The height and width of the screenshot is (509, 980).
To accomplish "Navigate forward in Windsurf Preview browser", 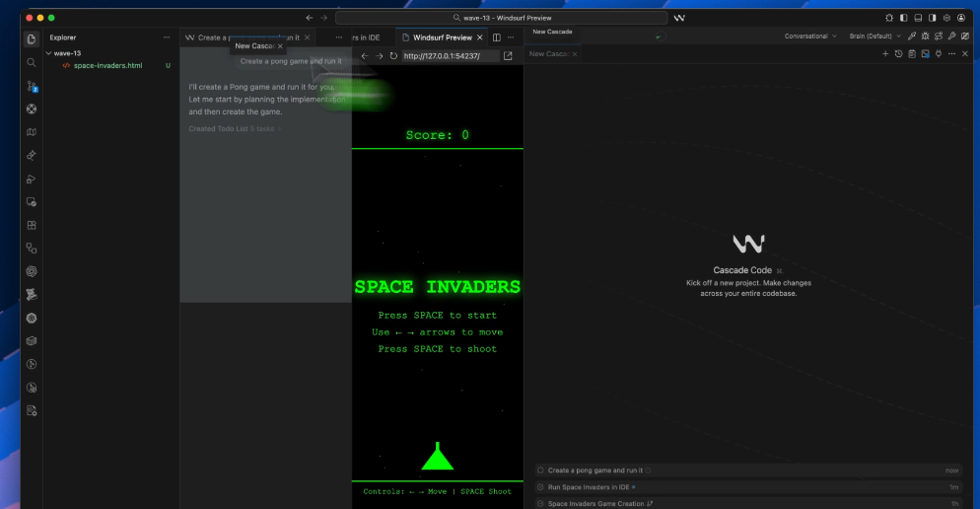I will pyautogui.click(x=379, y=55).
